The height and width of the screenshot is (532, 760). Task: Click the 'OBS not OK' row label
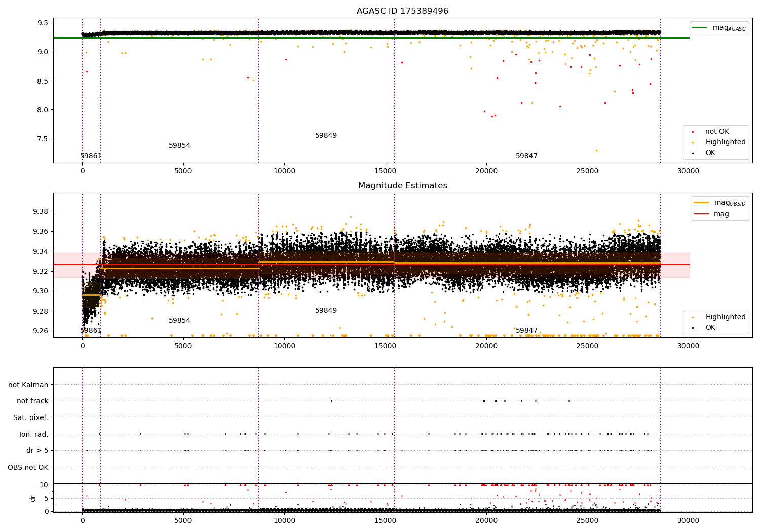pos(28,467)
